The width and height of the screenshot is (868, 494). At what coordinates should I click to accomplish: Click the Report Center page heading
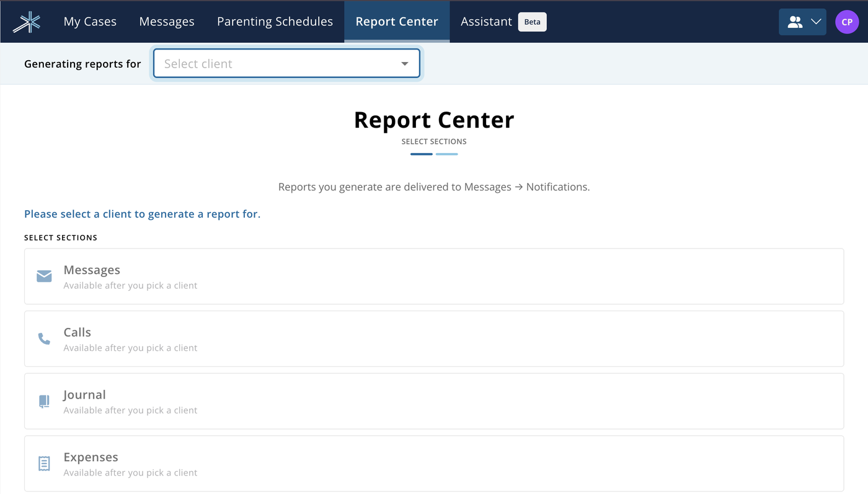[434, 120]
